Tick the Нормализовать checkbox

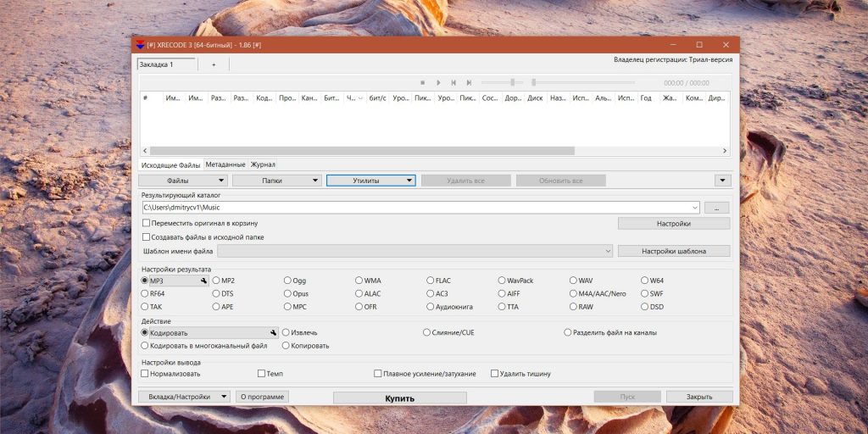coord(145,374)
